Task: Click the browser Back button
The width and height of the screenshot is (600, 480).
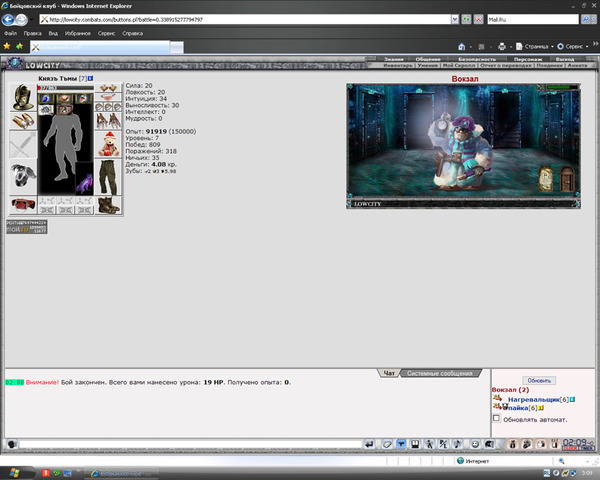Action: click(8, 19)
